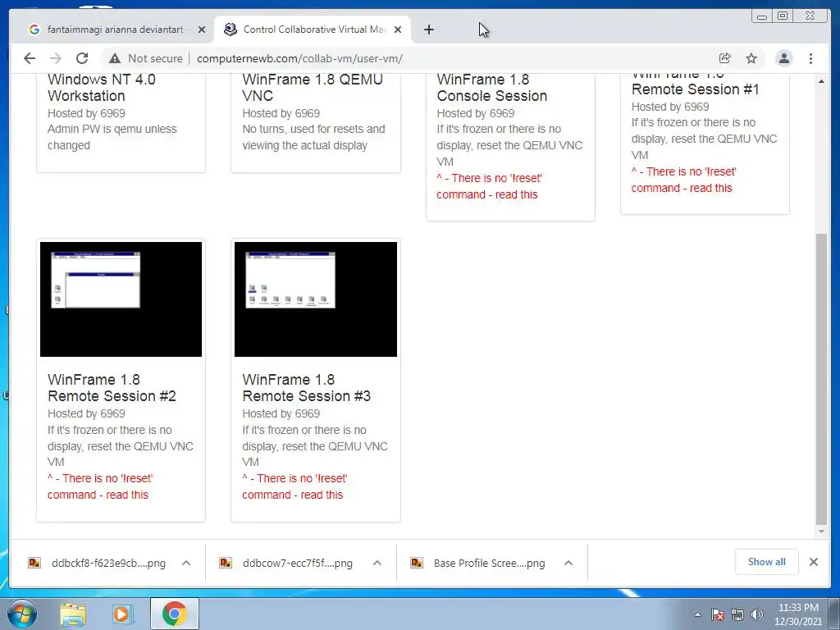Share this page via share icon

pyautogui.click(x=725, y=58)
